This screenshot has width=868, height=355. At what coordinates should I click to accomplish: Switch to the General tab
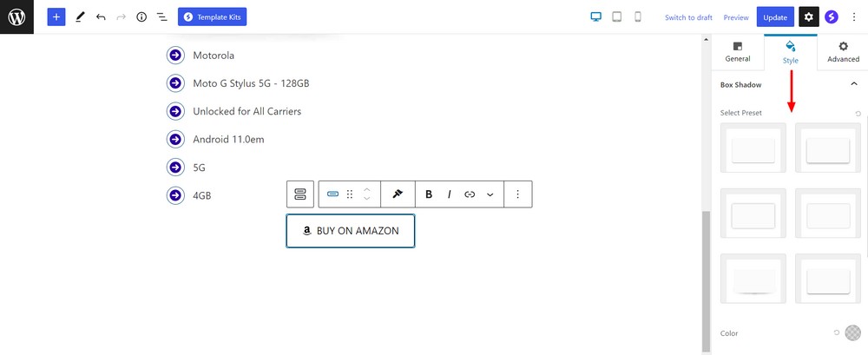tap(738, 52)
